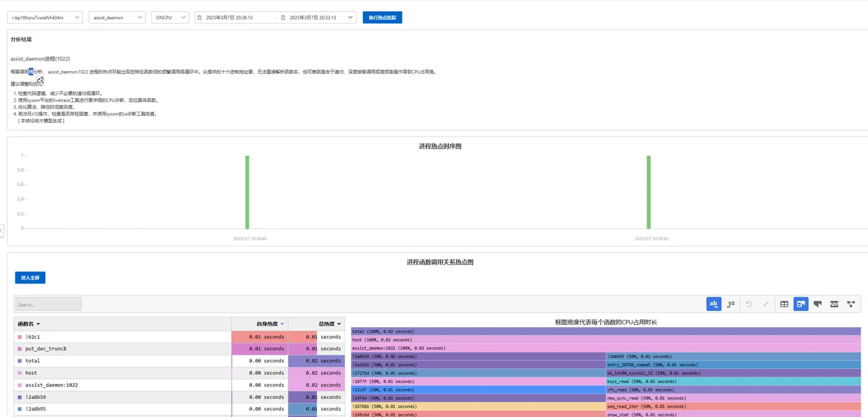Click the green bar at 20:28:40
868x417 pixels.
tap(247, 192)
